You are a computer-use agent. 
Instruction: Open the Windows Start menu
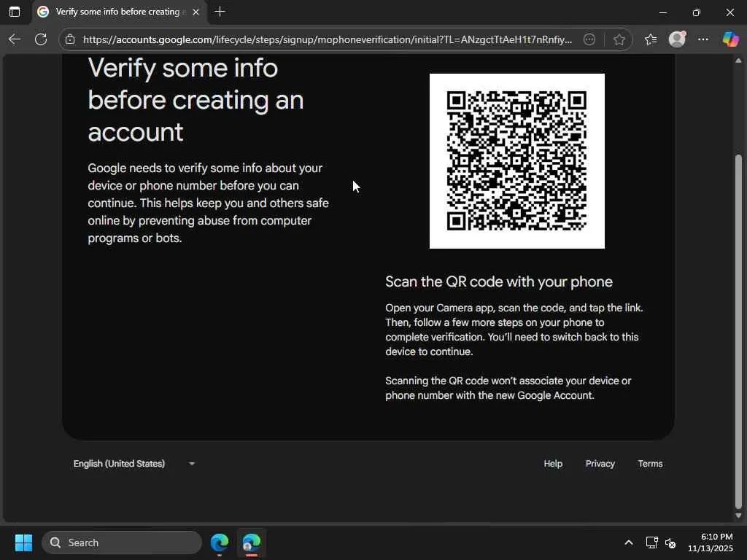pos(23,542)
